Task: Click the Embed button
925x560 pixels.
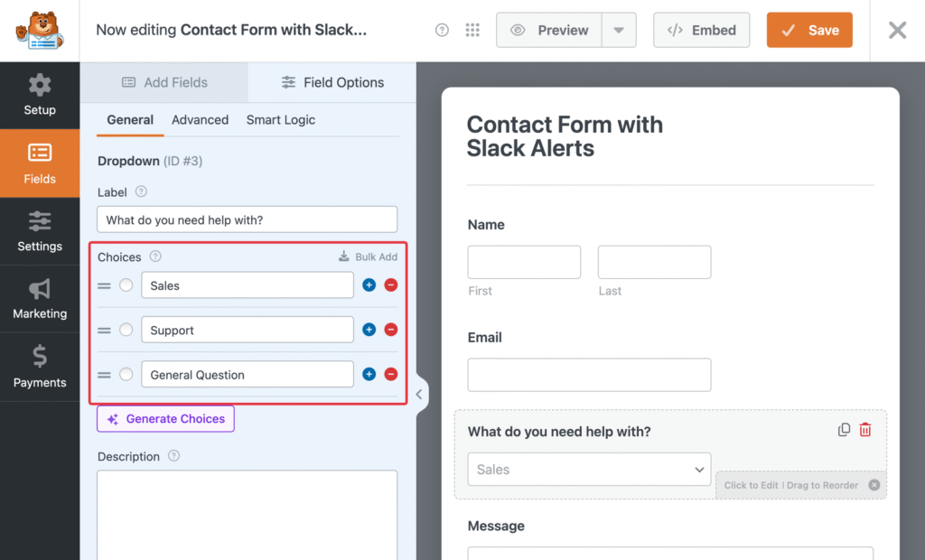Action: (701, 30)
